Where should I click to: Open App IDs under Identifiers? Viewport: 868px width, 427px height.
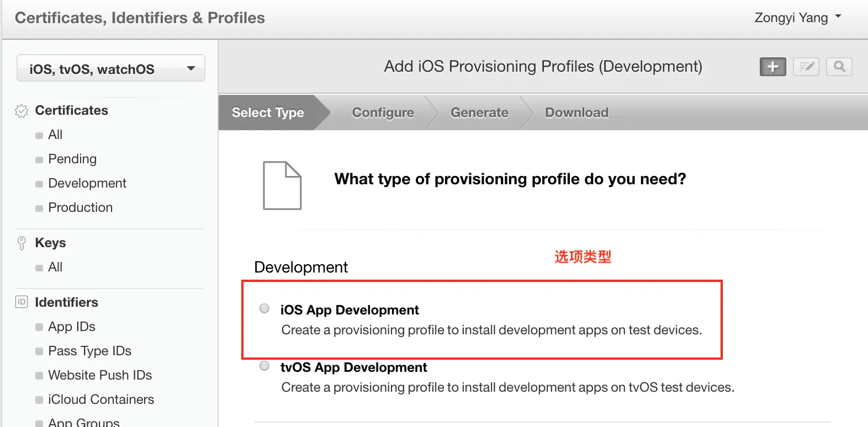[x=72, y=327]
